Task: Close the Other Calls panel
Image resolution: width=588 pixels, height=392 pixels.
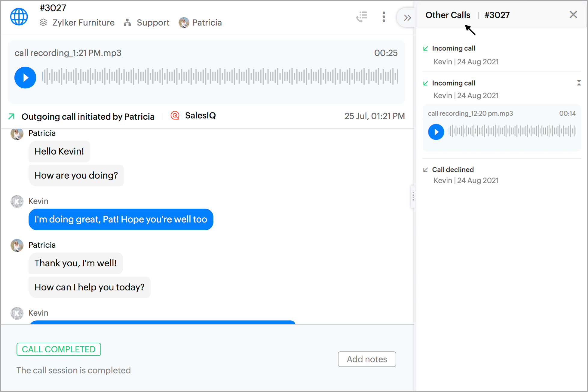Action: (x=573, y=15)
